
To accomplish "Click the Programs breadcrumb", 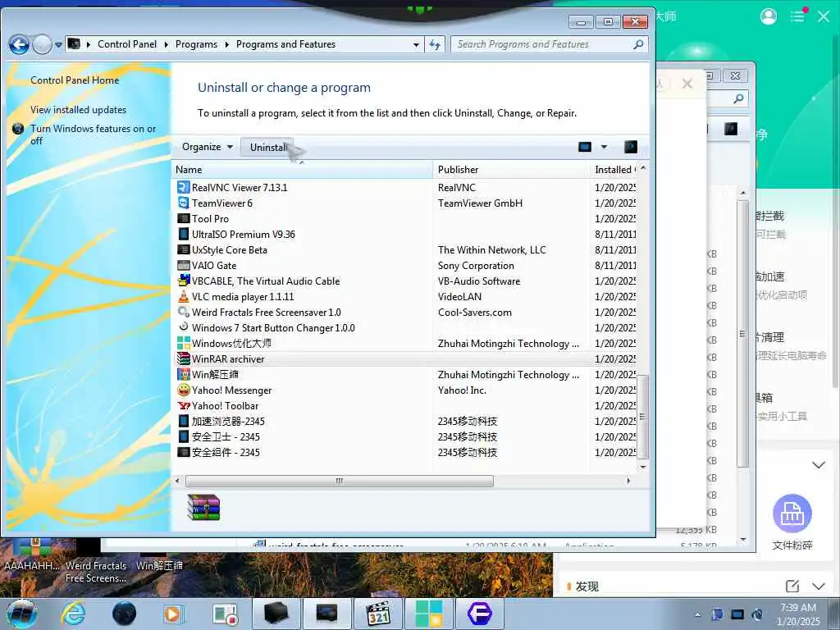I will pyautogui.click(x=196, y=44).
